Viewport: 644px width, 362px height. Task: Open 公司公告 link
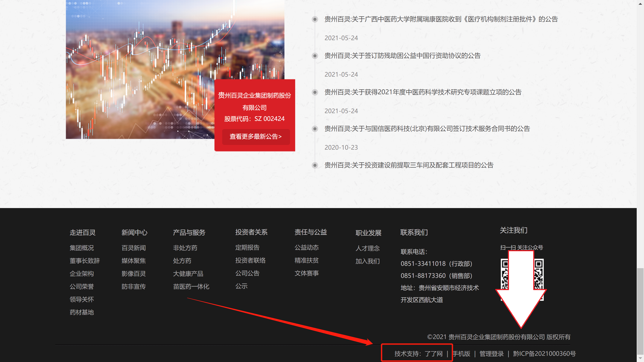[247, 273]
